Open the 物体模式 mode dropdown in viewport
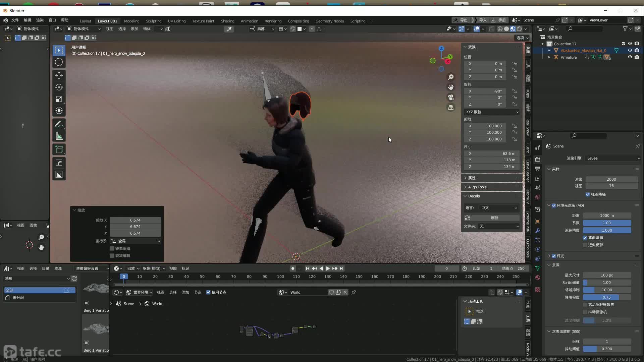 tap(84, 29)
